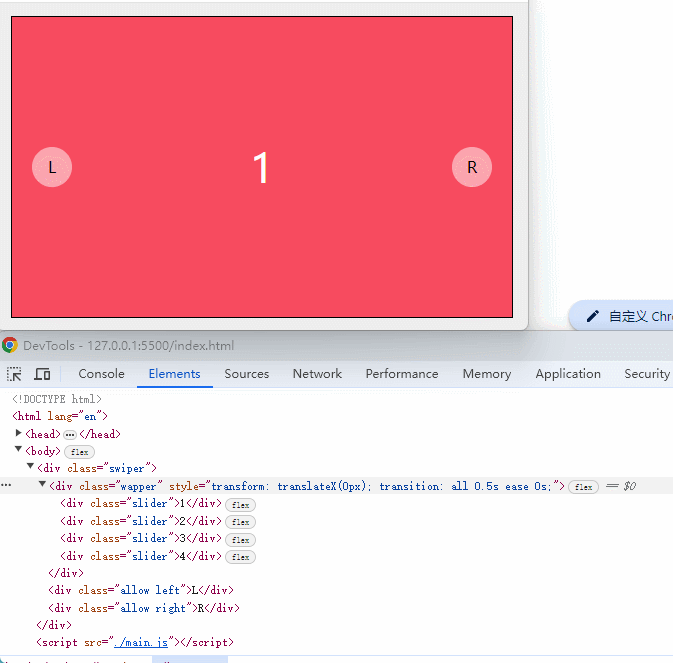Select the inspect element picker icon
Viewport: 673px width, 663px height.
[x=14, y=374]
